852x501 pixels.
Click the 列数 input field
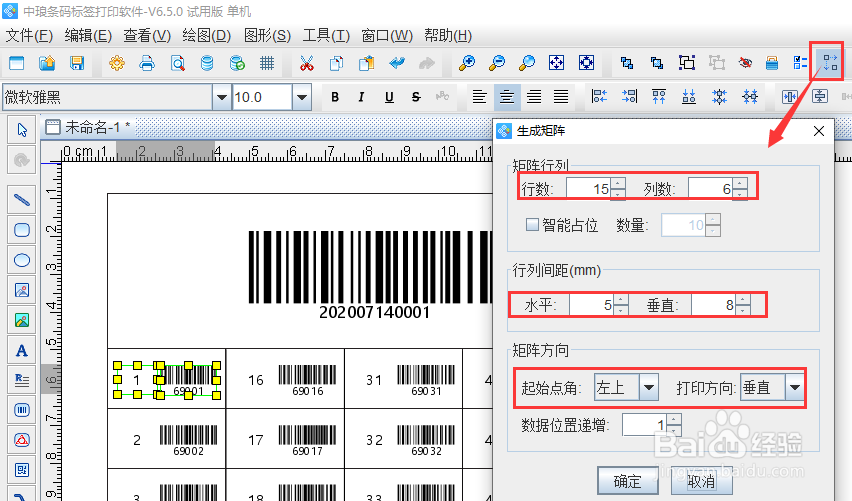coord(710,189)
